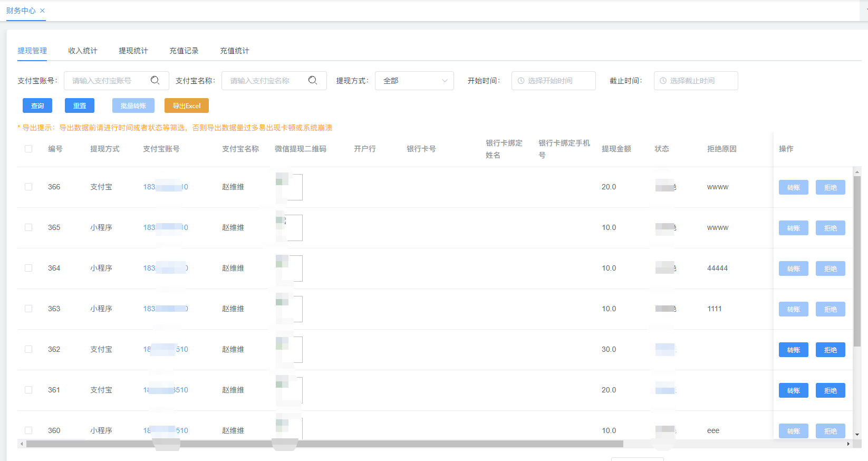Click the horizontal scrollbar thumb under table

click(325, 444)
